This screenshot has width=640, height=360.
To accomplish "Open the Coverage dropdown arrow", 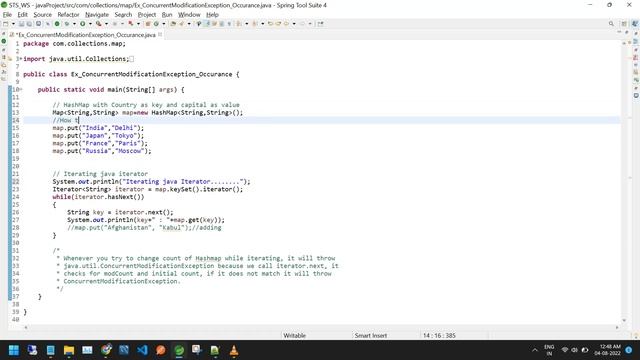I will pos(106,24).
